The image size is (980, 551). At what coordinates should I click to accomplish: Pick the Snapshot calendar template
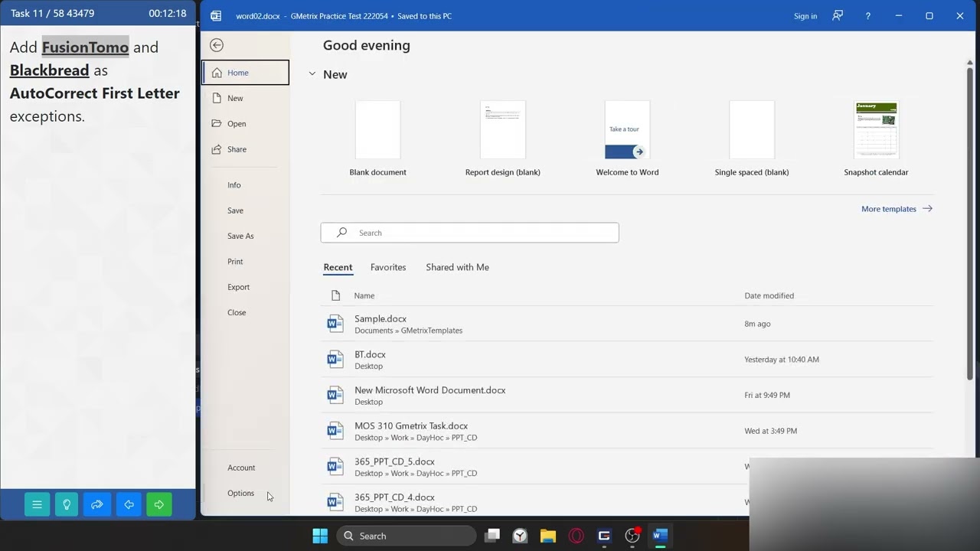(876, 139)
